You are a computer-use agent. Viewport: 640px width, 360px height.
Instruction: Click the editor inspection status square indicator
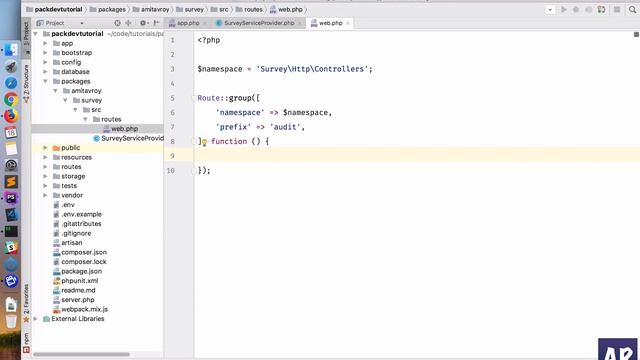[x=636, y=35]
